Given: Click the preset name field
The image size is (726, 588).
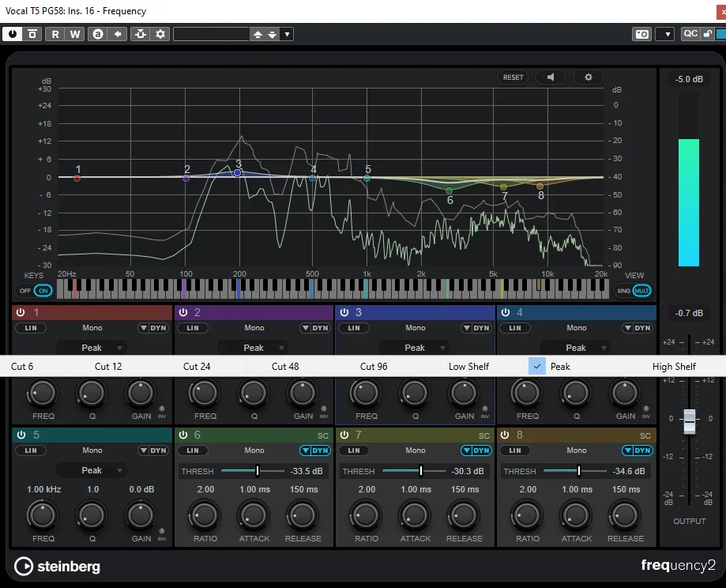Looking at the screenshot, I should tap(212, 34).
